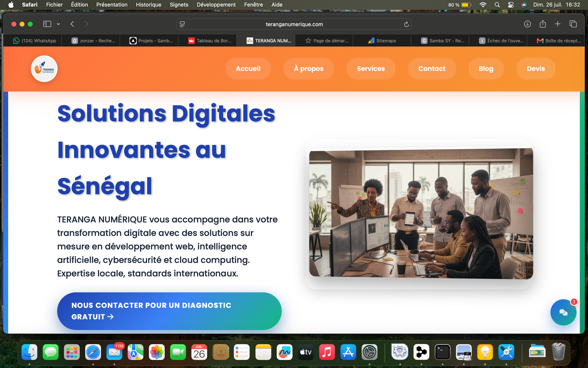Open Control Center

tap(510, 5)
